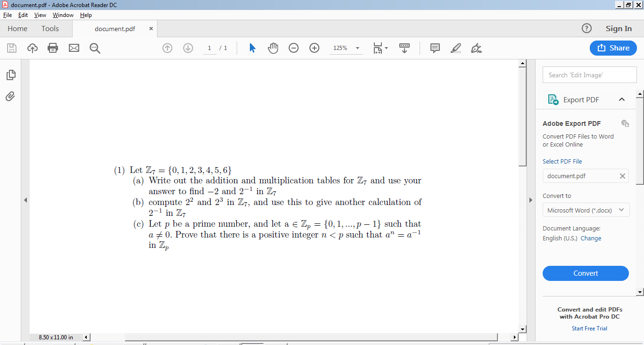The width and height of the screenshot is (644, 345).
Task: Zoom out using the minus icon
Action: pyautogui.click(x=294, y=48)
